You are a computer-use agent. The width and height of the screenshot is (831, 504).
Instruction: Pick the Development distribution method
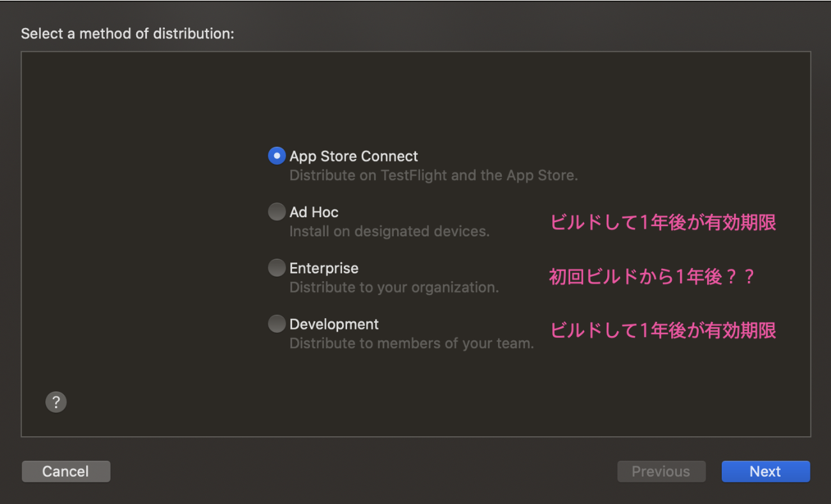tap(277, 325)
